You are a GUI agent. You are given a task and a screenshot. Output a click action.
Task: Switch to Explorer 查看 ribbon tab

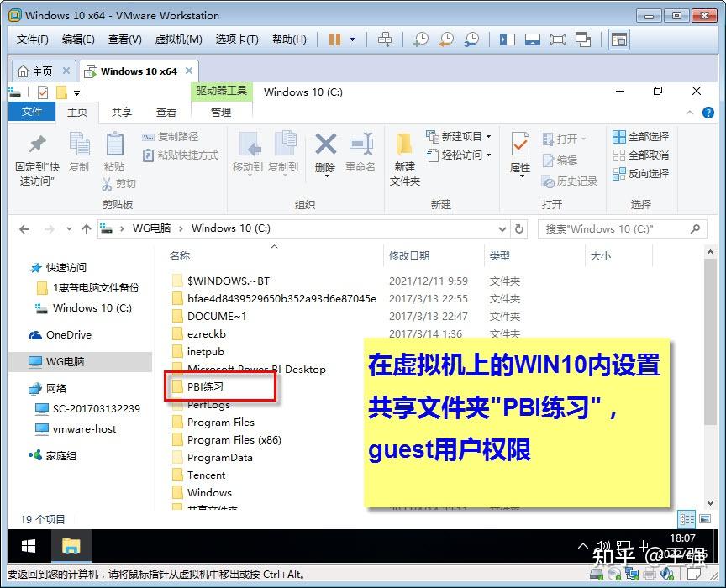pos(166,112)
